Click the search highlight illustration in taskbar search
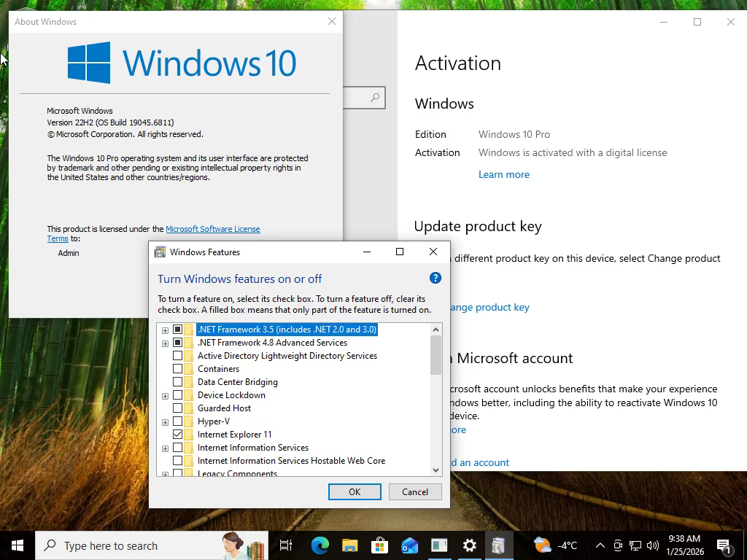Viewport: 747px width, 560px height. click(x=242, y=545)
